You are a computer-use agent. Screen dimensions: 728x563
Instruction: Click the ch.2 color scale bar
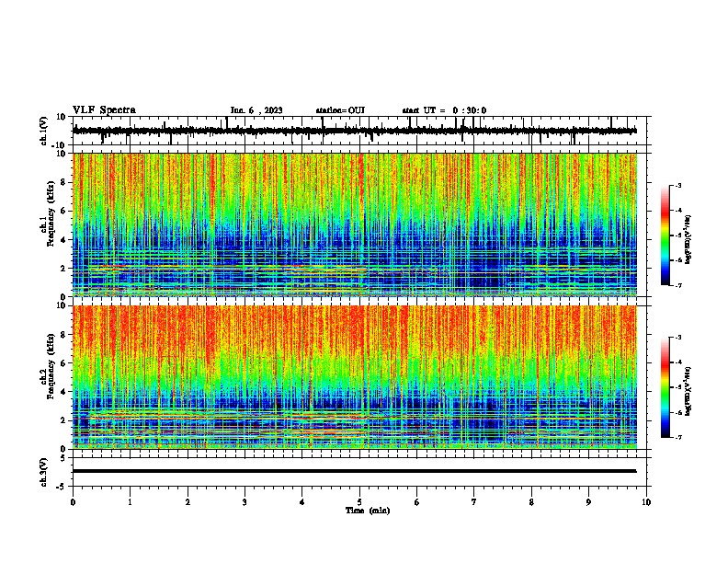[665, 387]
